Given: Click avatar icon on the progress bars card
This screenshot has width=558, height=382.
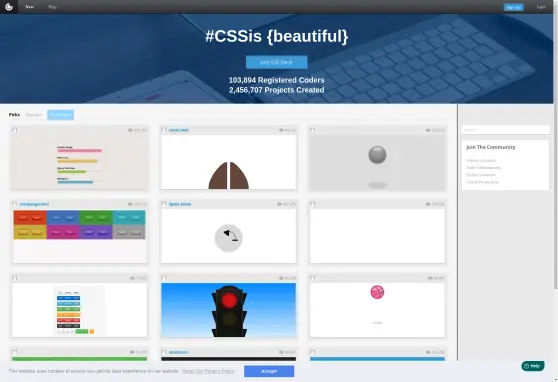Looking at the screenshot, I should tap(15, 130).
